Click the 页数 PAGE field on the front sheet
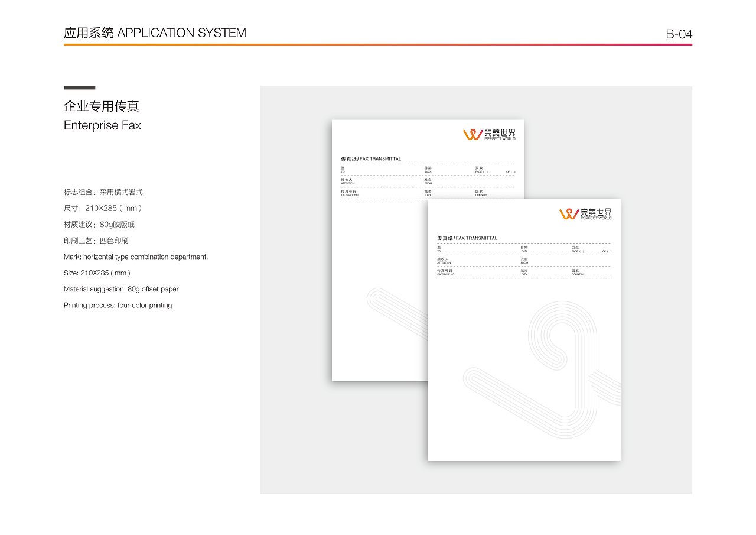Screen dimensions: 756x535 tap(577, 249)
